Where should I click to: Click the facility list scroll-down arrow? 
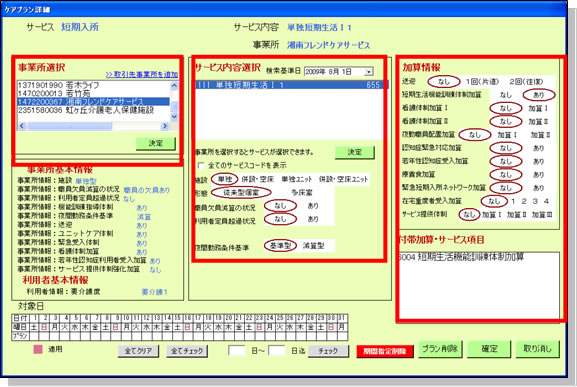coord(174,116)
